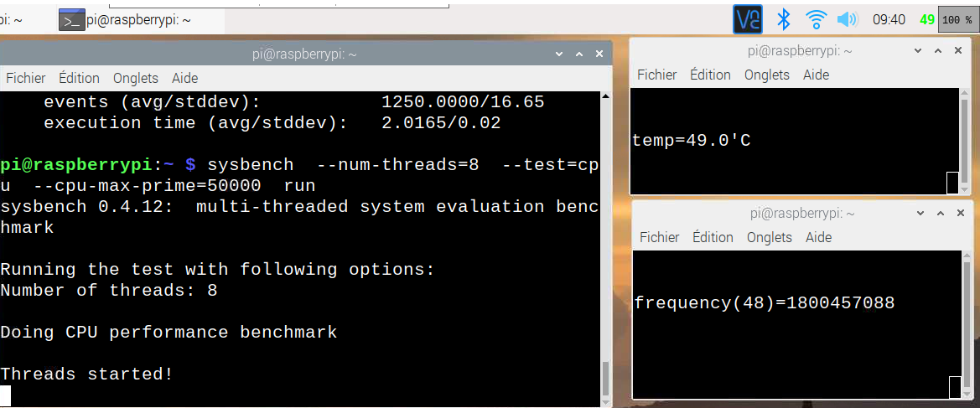Open Édition menu in the sysbench terminal
The height and width of the screenshot is (408, 980).
pos(79,78)
